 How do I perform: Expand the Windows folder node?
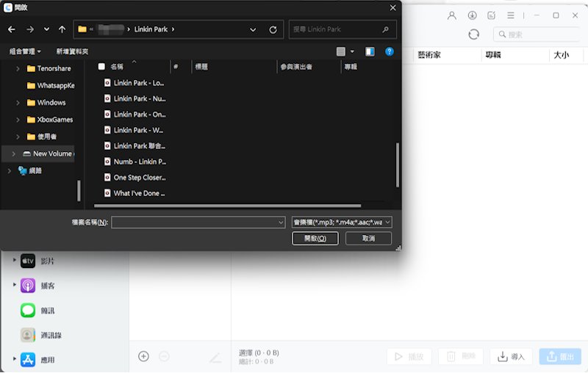tap(18, 103)
